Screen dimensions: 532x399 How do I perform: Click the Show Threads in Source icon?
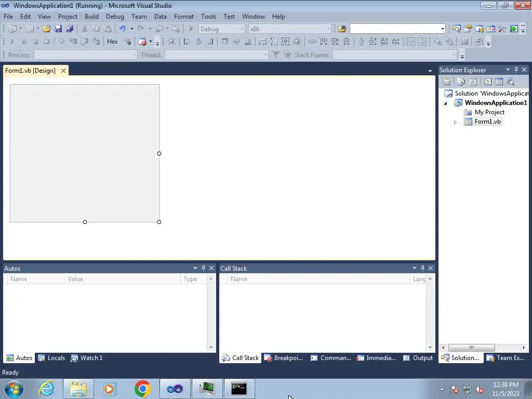(128, 42)
